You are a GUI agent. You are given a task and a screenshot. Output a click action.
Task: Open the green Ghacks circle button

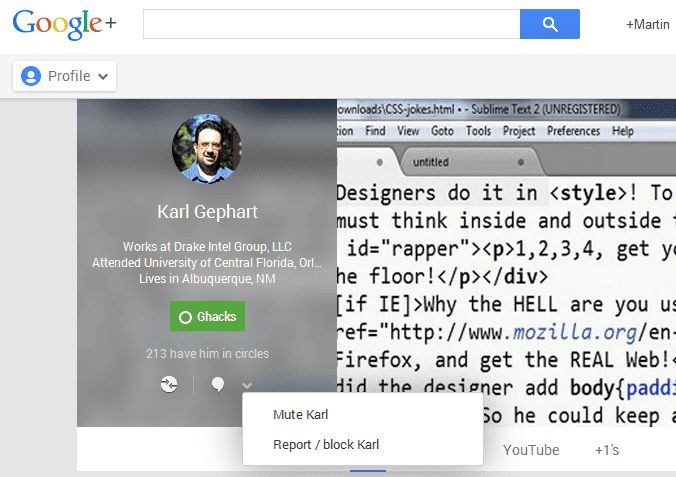click(x=207, y=316)
